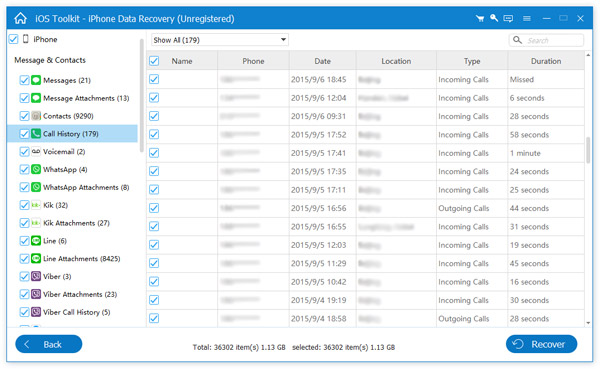Open the Show All (179) dropdown
Screen dimensions: 600x369
tap(220, 40)
